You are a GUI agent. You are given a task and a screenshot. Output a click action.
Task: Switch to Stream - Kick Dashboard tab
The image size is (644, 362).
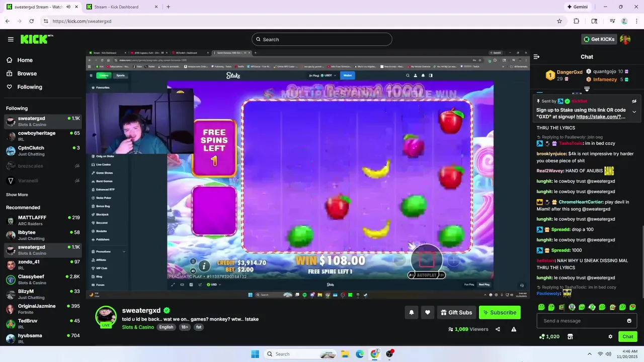(x=122, y=7)
